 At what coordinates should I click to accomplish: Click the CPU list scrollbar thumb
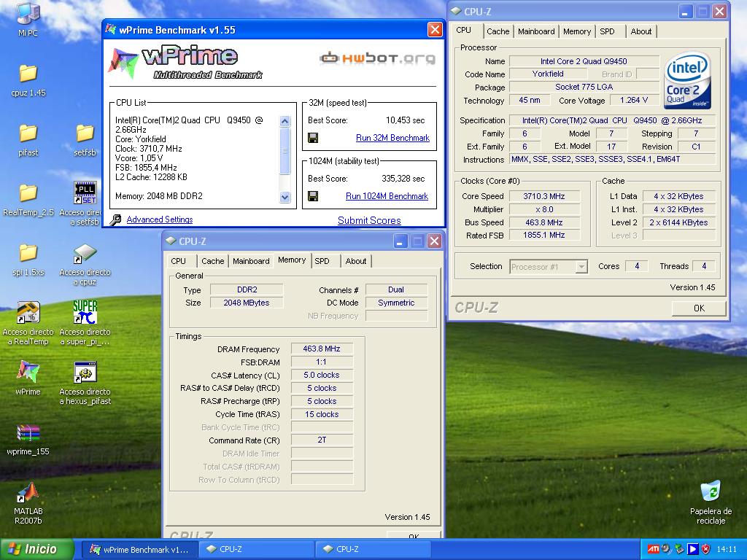tap(285, 151)
